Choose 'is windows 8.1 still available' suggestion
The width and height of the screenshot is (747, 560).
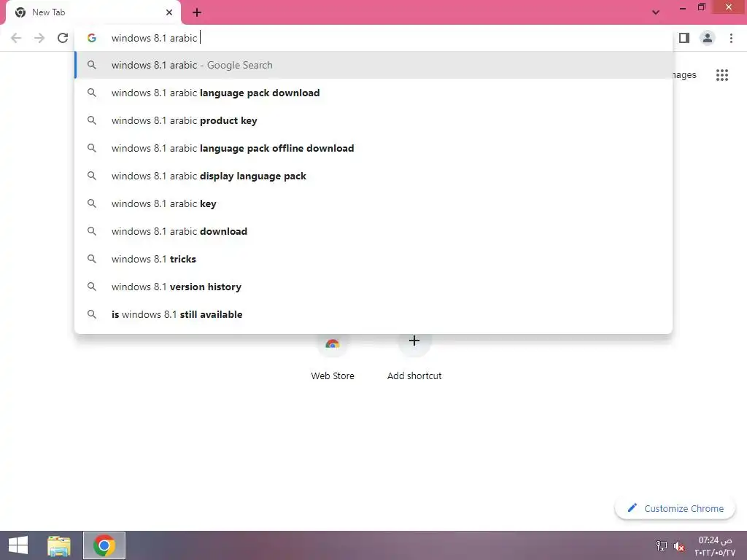coord(373,314)
